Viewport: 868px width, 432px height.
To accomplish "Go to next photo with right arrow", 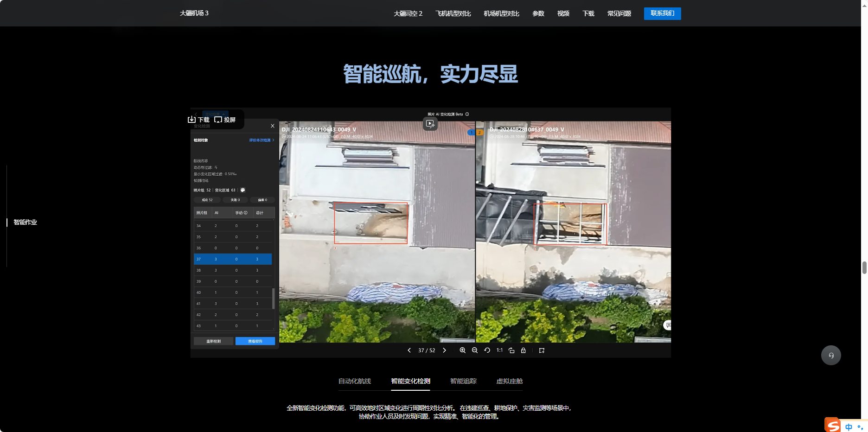I will [x=444, y=350].
